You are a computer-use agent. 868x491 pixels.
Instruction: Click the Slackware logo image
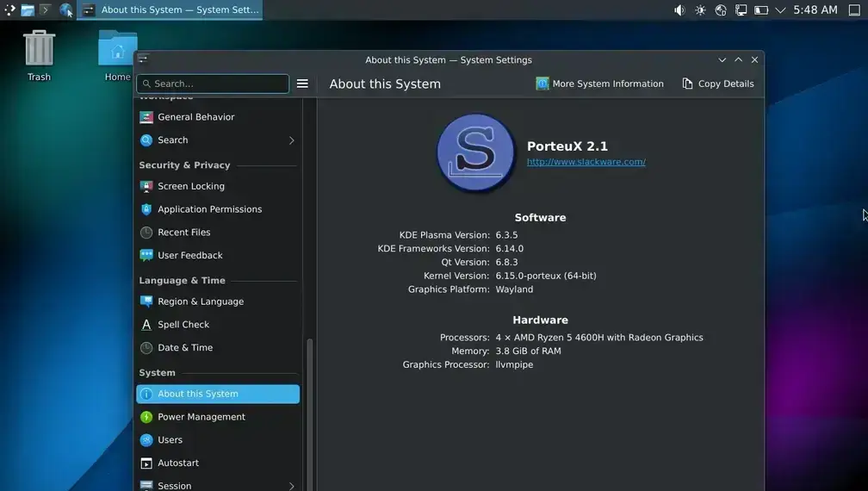click(475, 152)
